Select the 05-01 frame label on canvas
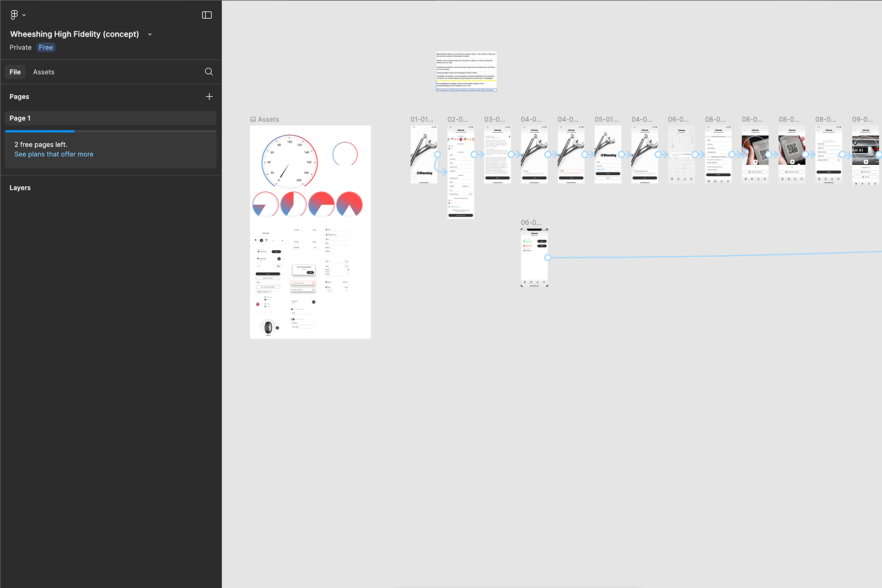This screenshot has width=882, height=588. tap(606, 119)
